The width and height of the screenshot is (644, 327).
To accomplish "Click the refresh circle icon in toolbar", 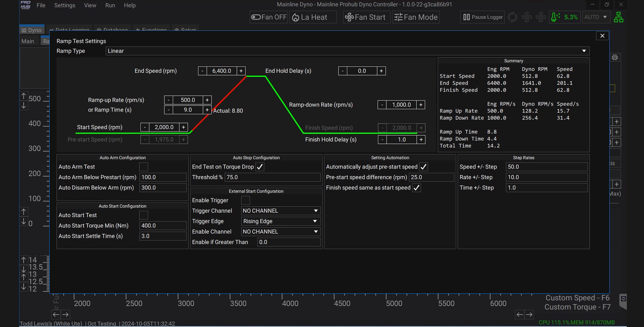I will [x=512, y=17].
